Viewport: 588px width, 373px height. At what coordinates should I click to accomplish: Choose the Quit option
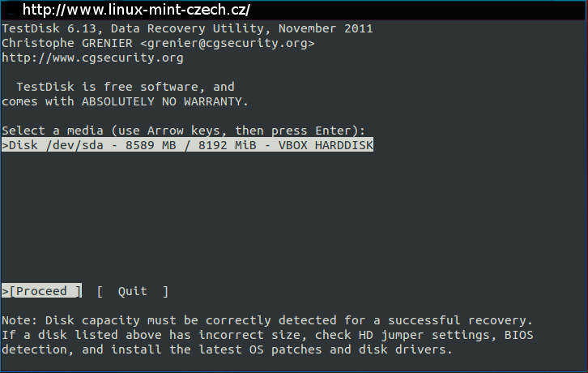point(133,291)
